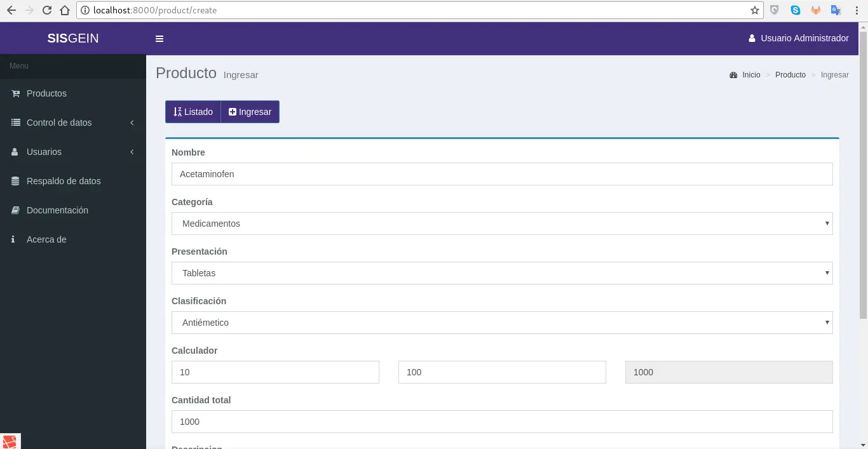
Task: Open the Skype extension icon
Action: pos(795,10)
